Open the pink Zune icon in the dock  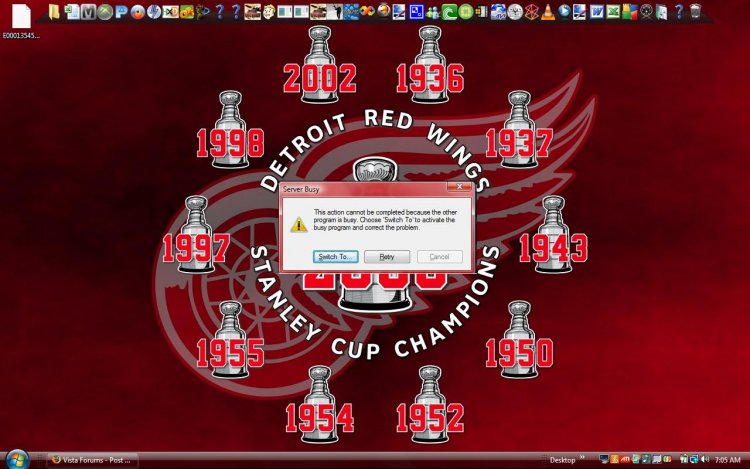(x=532, y=12)
